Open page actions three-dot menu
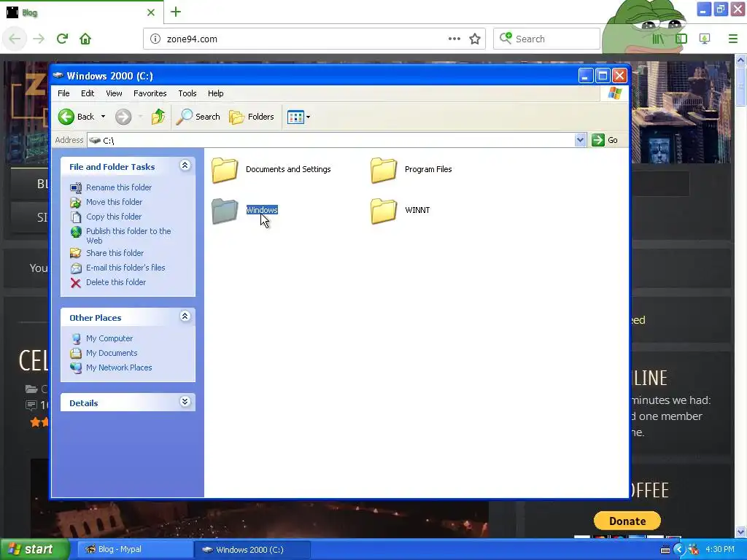This screenshot has width=747, height=560. pyautogui.click(x=454, y=39)
